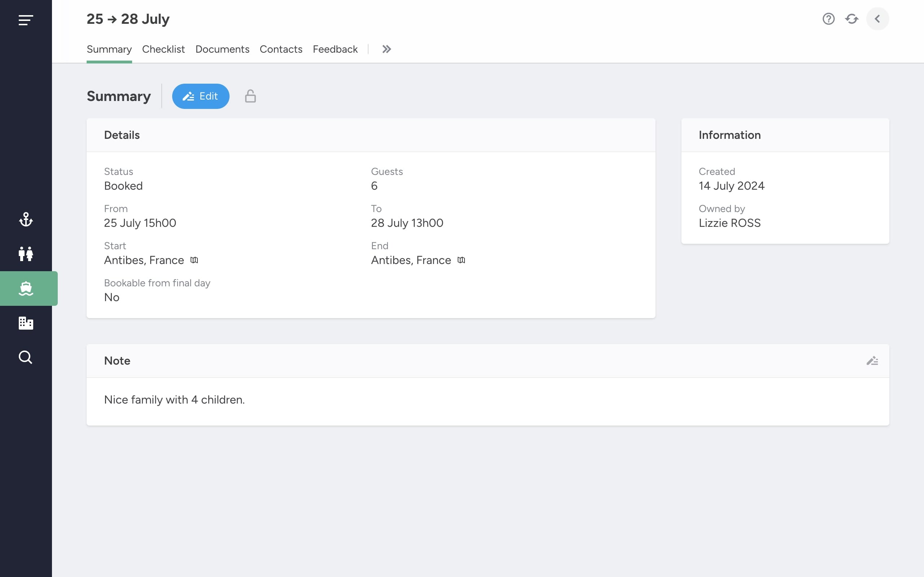This screenshot has height=577, width=924.
Task: Open search from the magnifier icon
Action: tap(26, 357)
